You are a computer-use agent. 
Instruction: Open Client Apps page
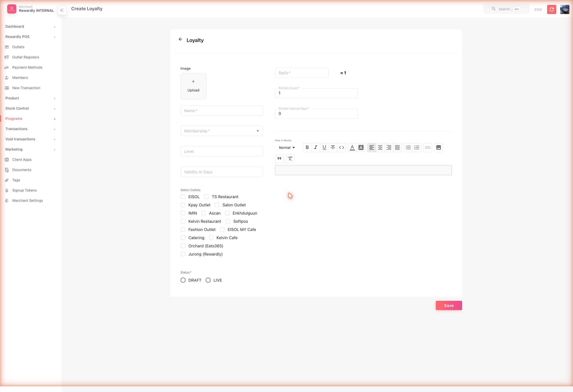(22, 160)
